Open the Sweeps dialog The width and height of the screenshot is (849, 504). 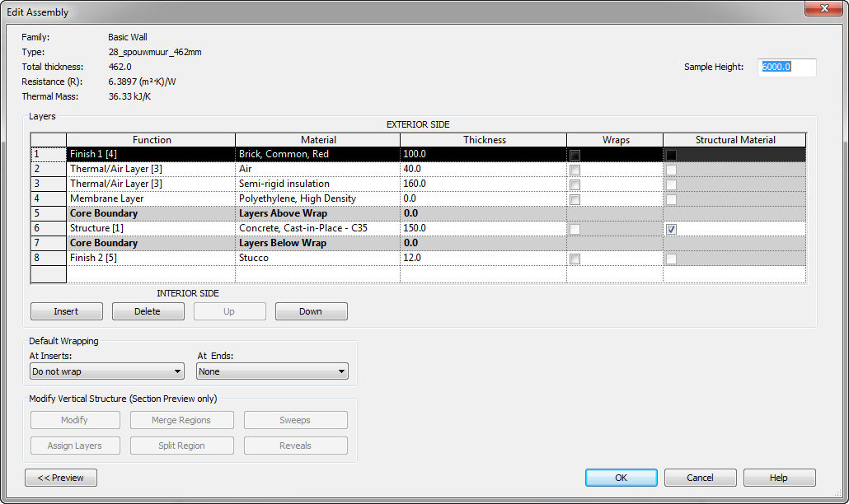coord(295,420)
